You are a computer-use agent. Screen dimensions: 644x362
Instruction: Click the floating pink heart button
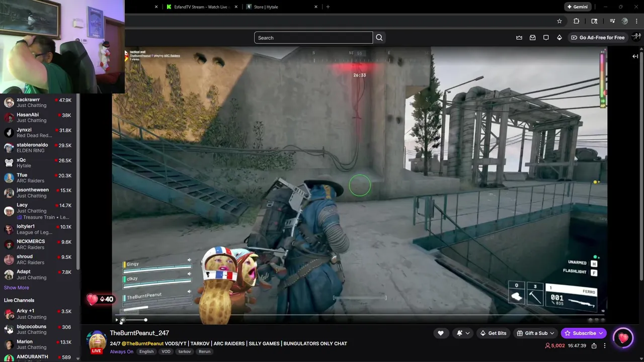point(623,338)
